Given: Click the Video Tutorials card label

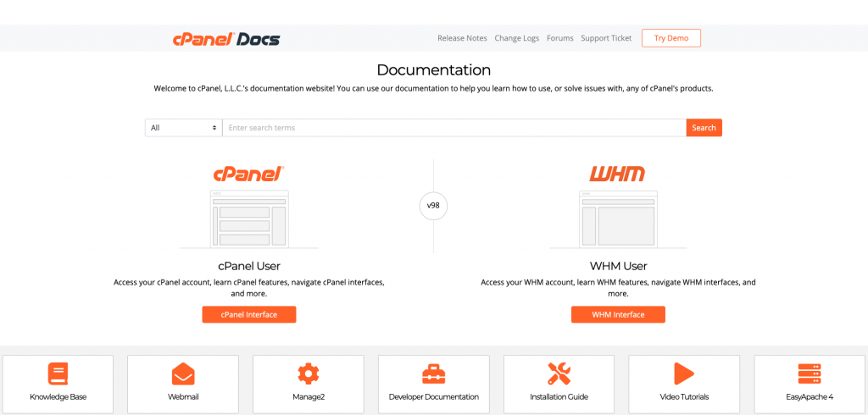Looking at the screenshot, I should (684, 396).
